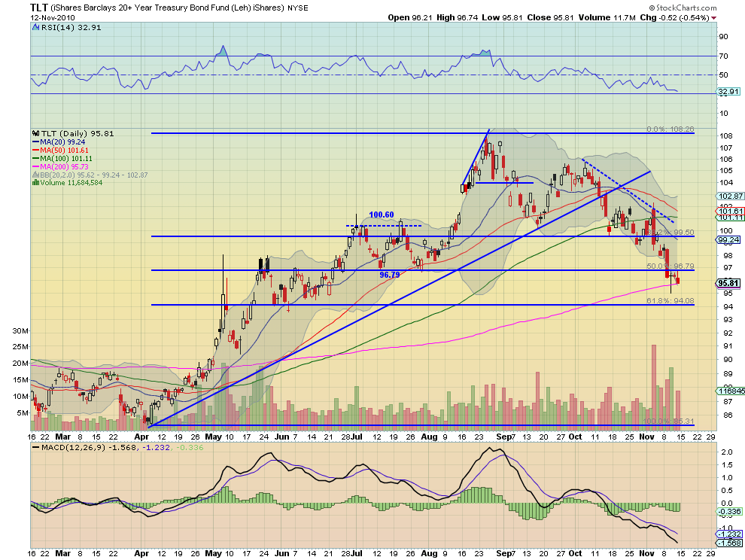Click the 116845 volume tag on right axis
The image size is (745, 560).
(731, 391)
